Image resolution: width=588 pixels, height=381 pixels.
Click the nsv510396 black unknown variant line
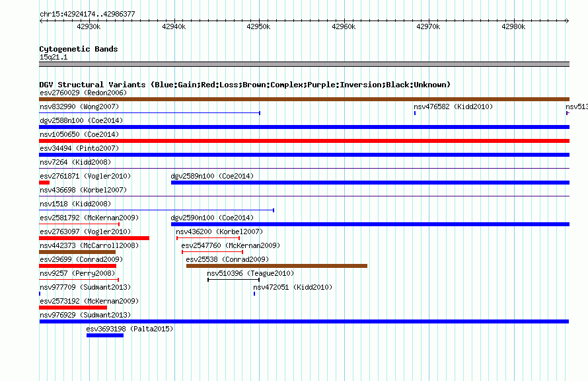(234, 280)
